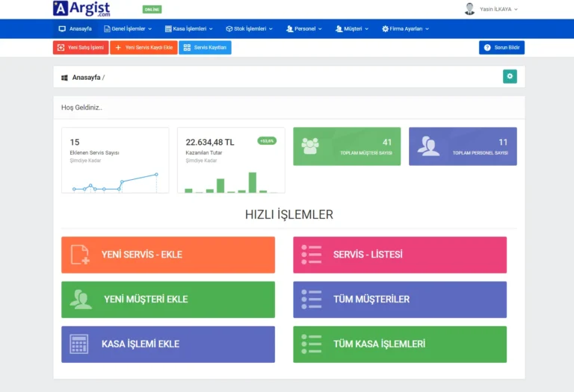
Task: Open the Genel İşlemler menu
Action: (x=128, y=28)
